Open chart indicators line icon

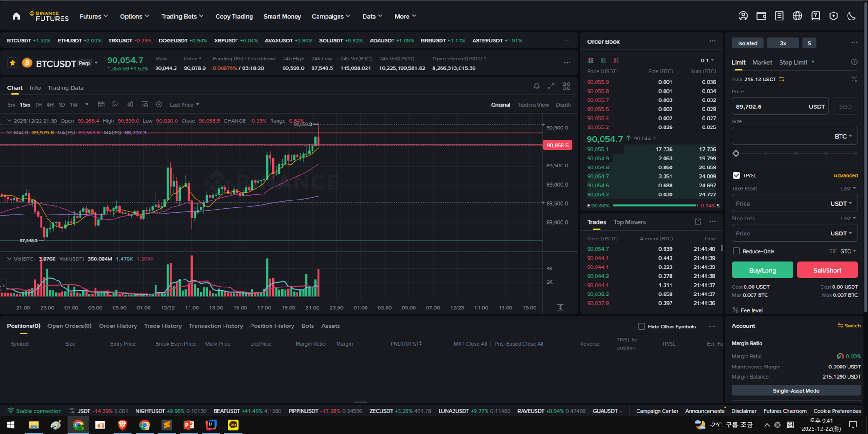pos(115,105)
